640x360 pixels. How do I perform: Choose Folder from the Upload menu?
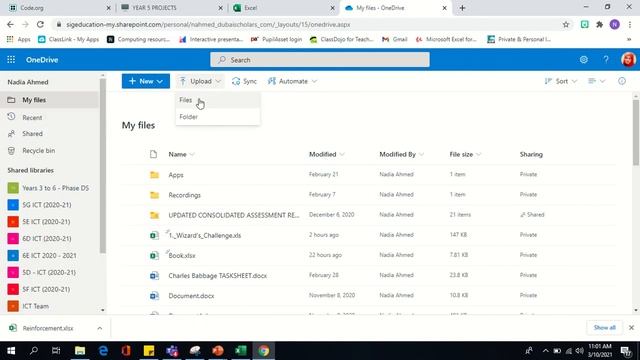[218, 117]
